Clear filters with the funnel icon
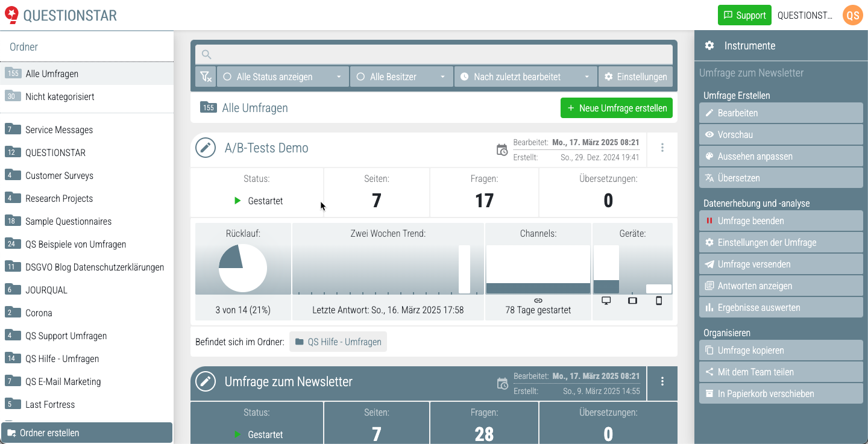Viewport: 868px width, 444px height. click(x=206, y=77)
